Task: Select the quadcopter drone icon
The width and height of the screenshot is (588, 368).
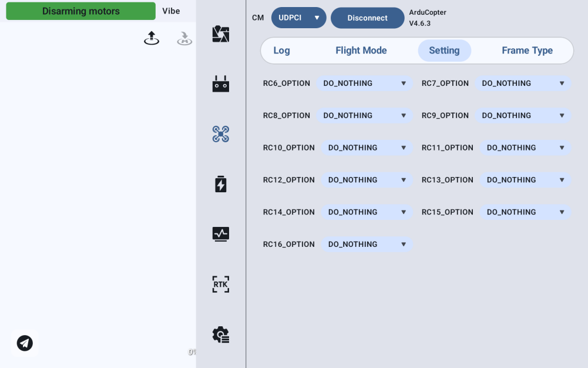Action: pyautogui.click(x=220, y=134)
